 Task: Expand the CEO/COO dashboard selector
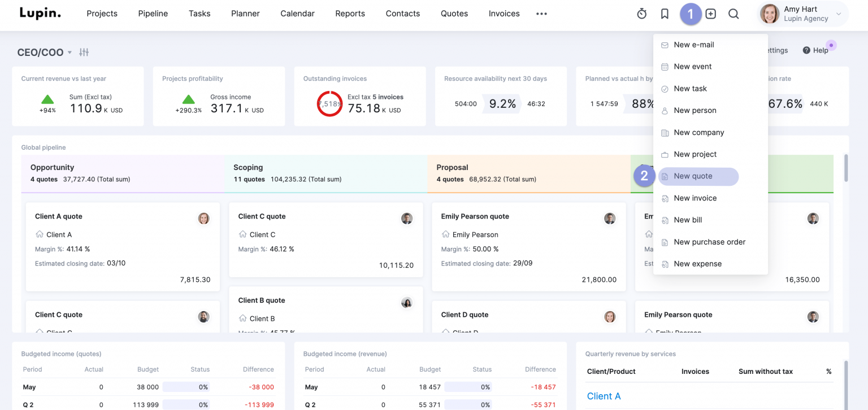click(44, 52)
